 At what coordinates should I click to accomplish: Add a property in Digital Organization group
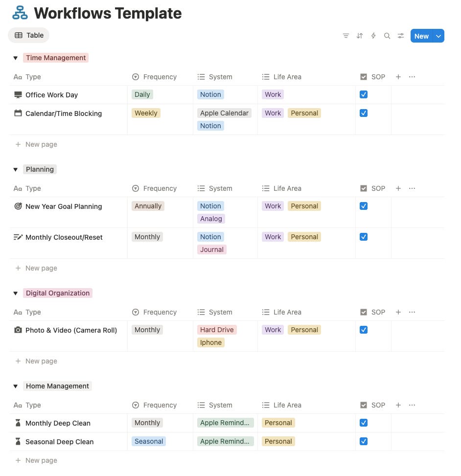pos(398,312)
